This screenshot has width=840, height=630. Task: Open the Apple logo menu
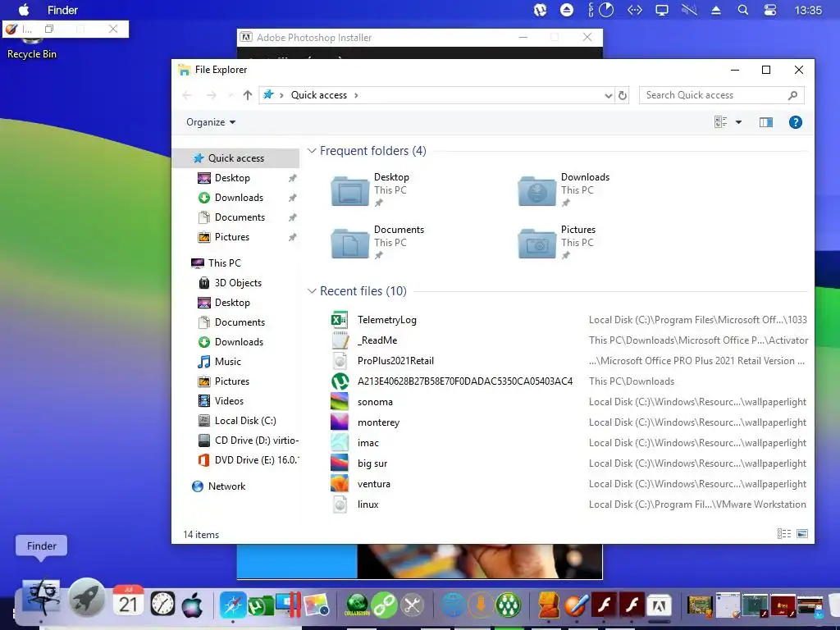click(x=24, y=10)
